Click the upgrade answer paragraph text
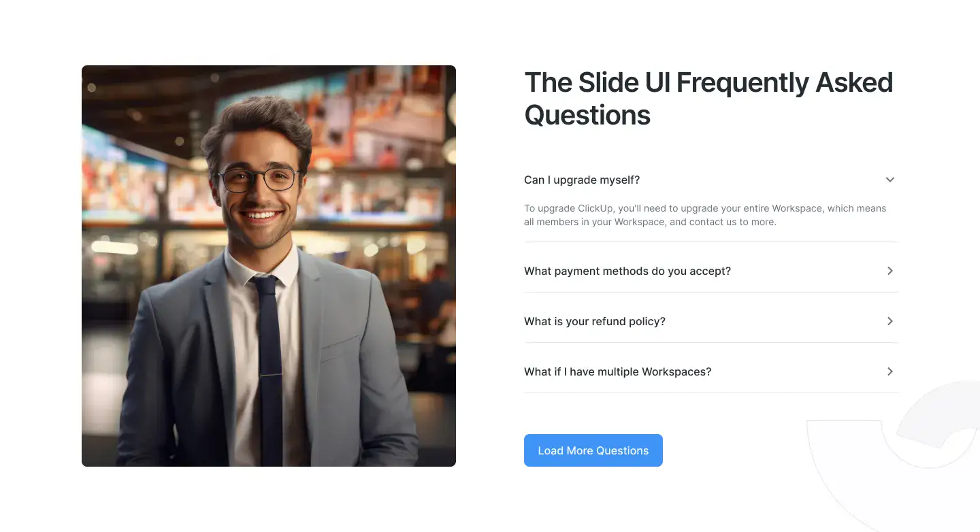This screenshot has width=980, height=532. click(705, 215)
